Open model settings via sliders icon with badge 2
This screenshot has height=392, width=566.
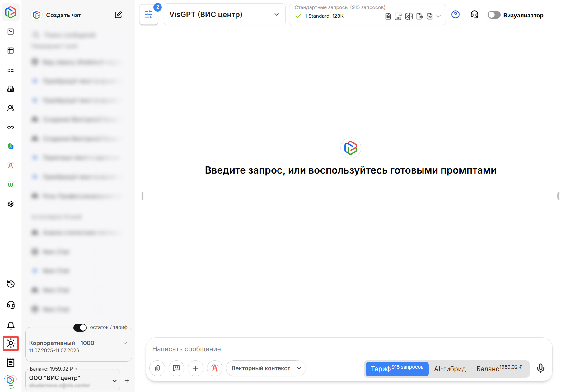click(149, 14)
